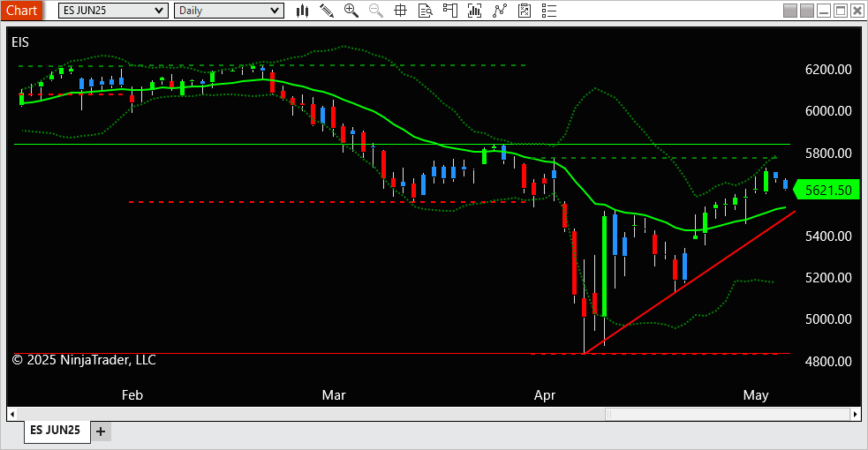Open the ES JUN25 instrument dropdown
This screenshot has width=868, height=450.
click(113, 11)
